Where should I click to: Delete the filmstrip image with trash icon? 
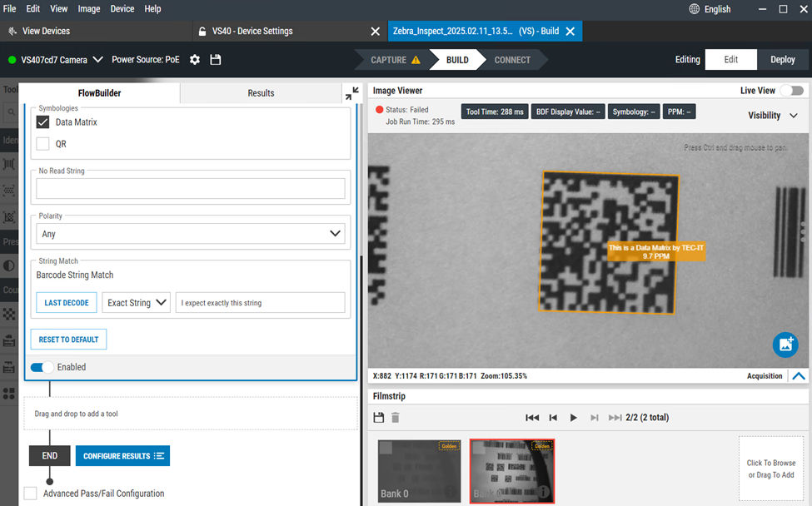click(395, 418)
